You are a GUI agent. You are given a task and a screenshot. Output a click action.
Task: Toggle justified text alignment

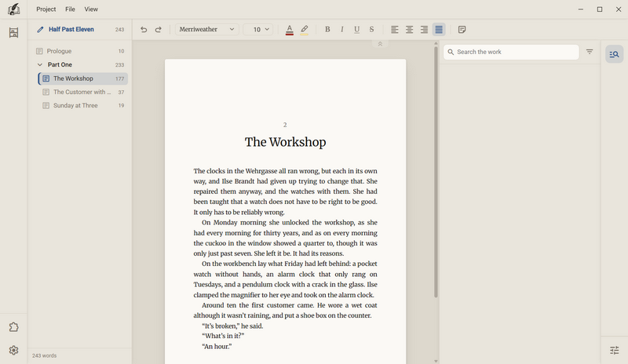click(x=439, y=29)
